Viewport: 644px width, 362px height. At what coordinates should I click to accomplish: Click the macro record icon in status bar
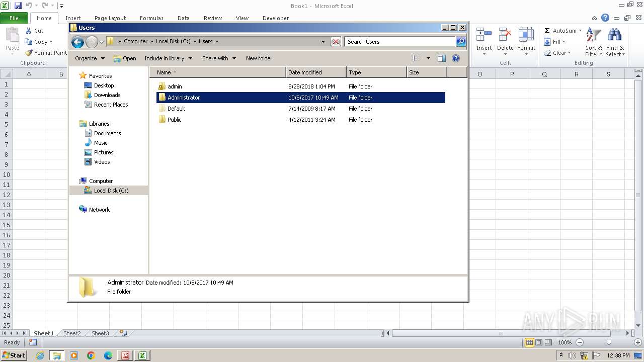(x=33, y=342)
